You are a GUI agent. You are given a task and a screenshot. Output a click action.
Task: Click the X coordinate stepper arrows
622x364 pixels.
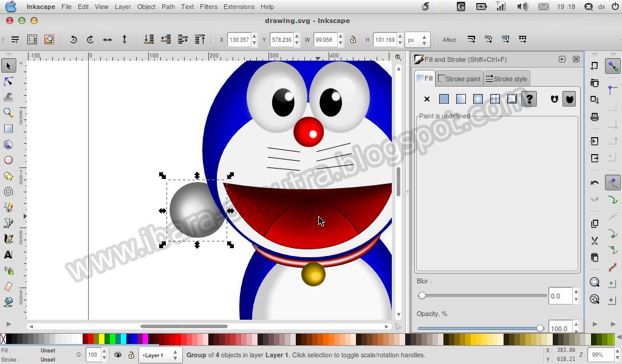pos(255,39)
